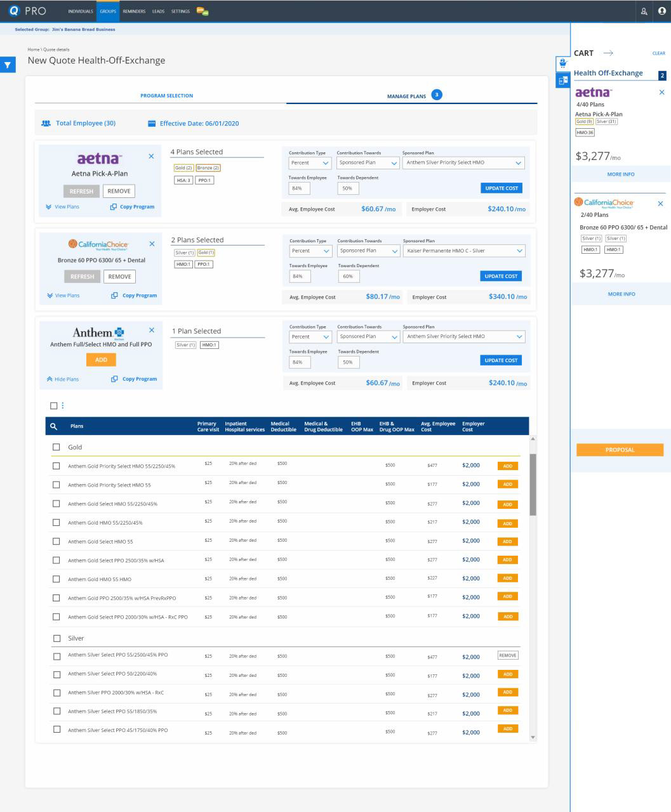
Task: Switch to Manage Plans tab
Action: pyautogui.click(x=411, y=96)
